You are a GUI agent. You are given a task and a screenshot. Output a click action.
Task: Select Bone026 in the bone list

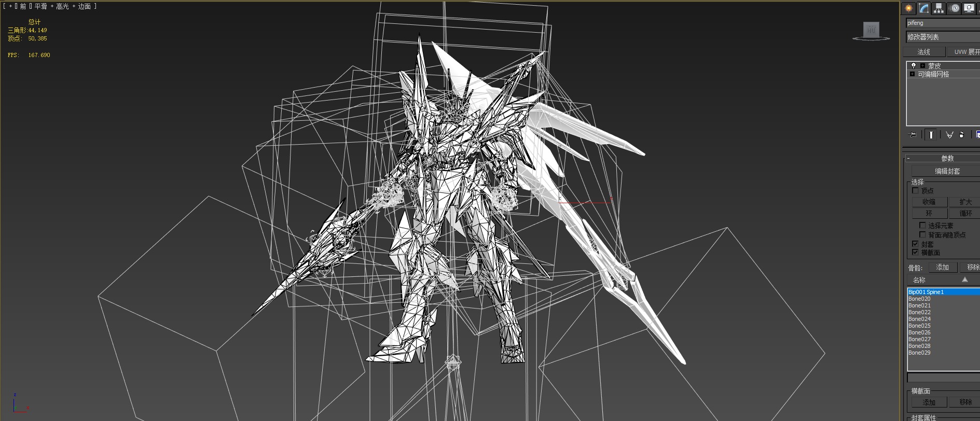point(943,332)
